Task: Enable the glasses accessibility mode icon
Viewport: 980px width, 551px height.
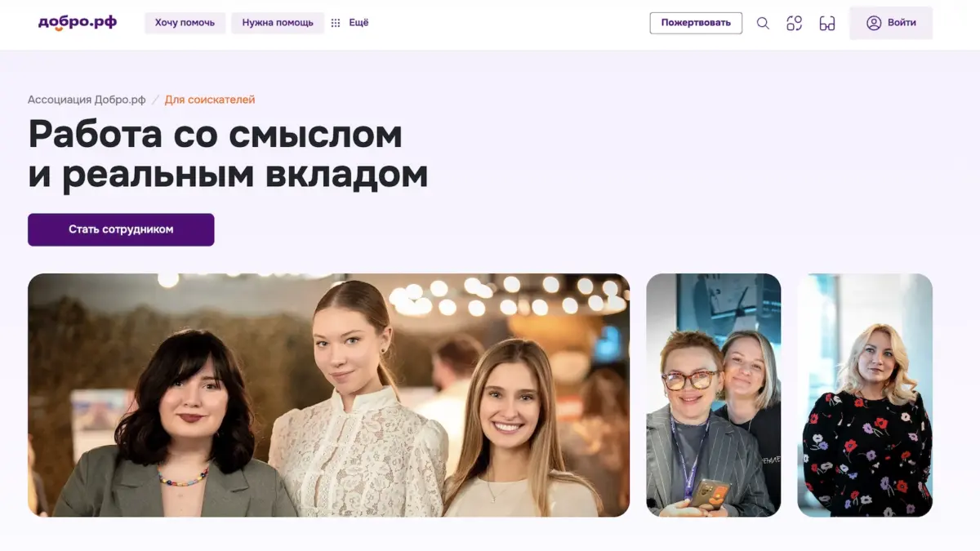Action: tap(827, 23)
